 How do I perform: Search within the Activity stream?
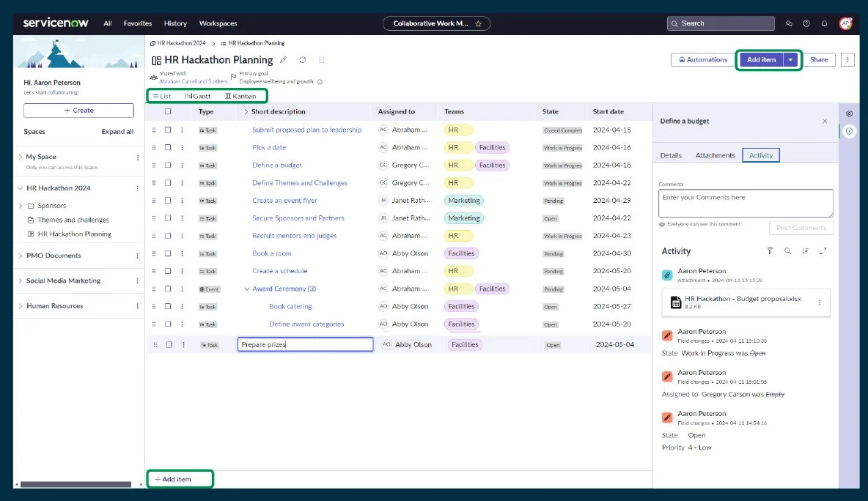[x=788, y=251]
